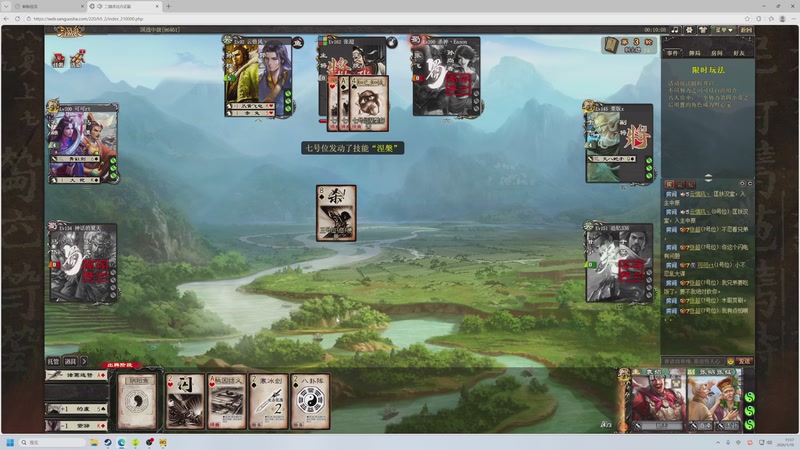This screenshot has height=450, width=800.
Task: Switch to the 事件 tab in side panel
Action: point(672,53)
